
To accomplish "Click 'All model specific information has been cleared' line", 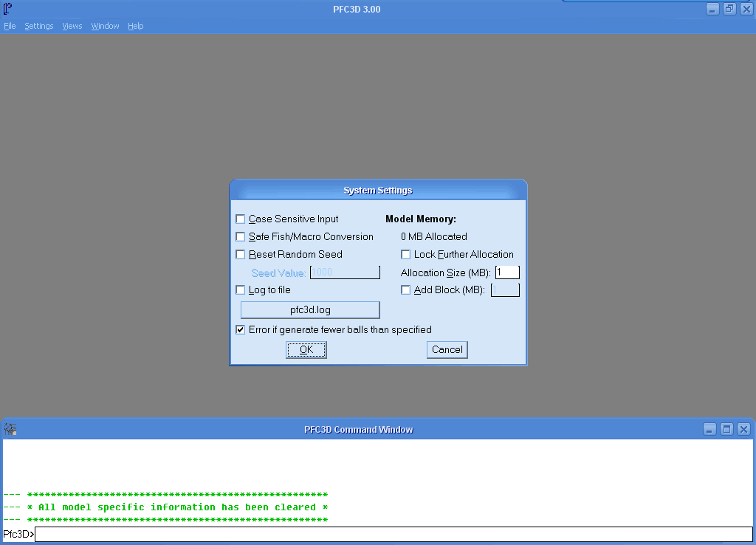I will click(177, 507).
